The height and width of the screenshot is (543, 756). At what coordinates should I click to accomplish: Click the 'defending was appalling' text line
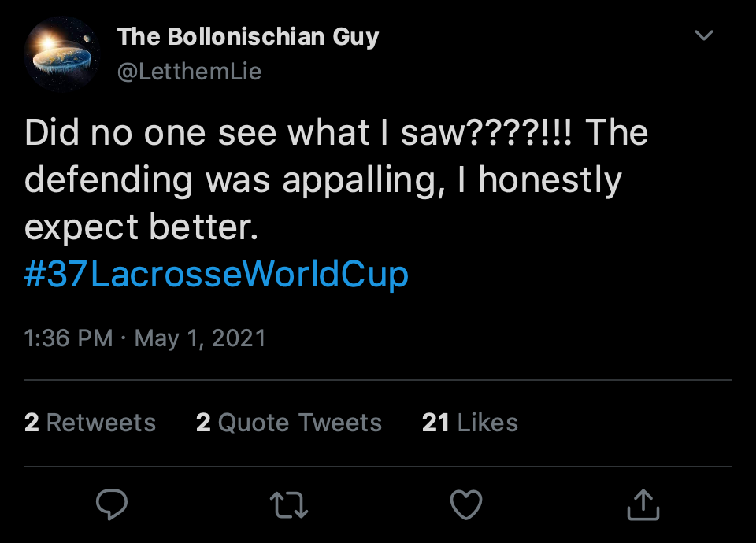[323, 180]
